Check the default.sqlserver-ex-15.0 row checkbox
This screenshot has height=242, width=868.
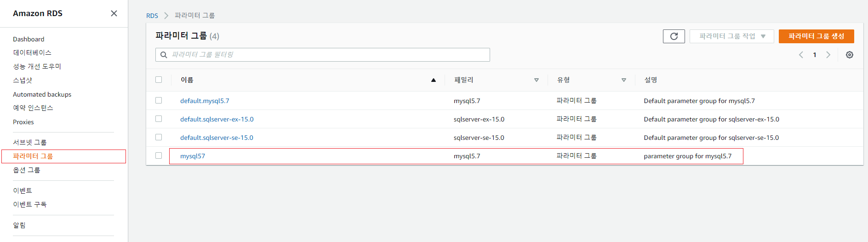(159, 119)
